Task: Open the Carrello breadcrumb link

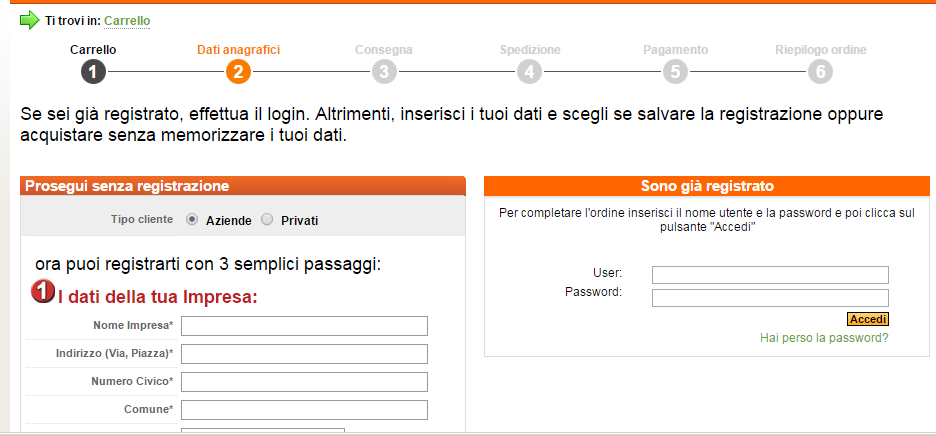Action: [x=126, y=20]
